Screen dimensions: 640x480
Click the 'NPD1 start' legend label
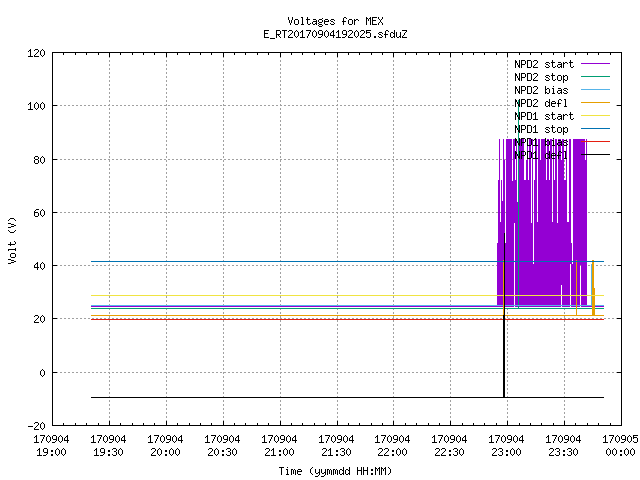(544, 116)
